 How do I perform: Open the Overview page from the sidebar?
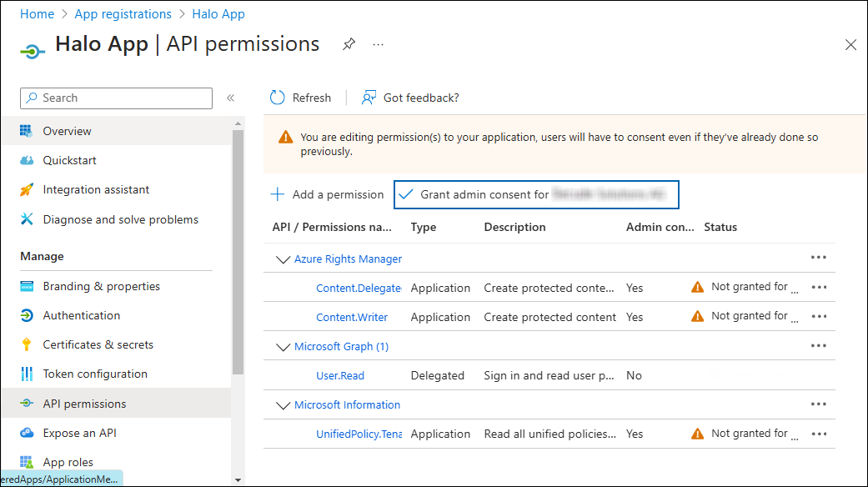click(x=67, y=131)
